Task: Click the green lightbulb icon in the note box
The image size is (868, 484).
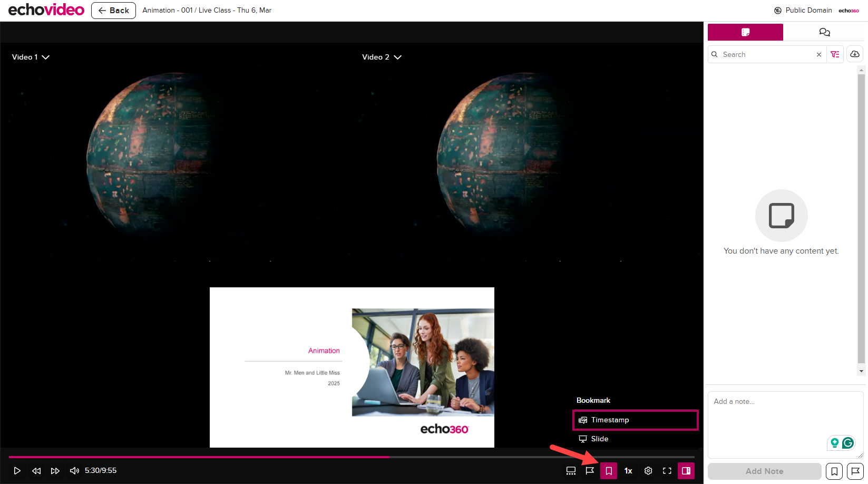Action: [835, 443]
